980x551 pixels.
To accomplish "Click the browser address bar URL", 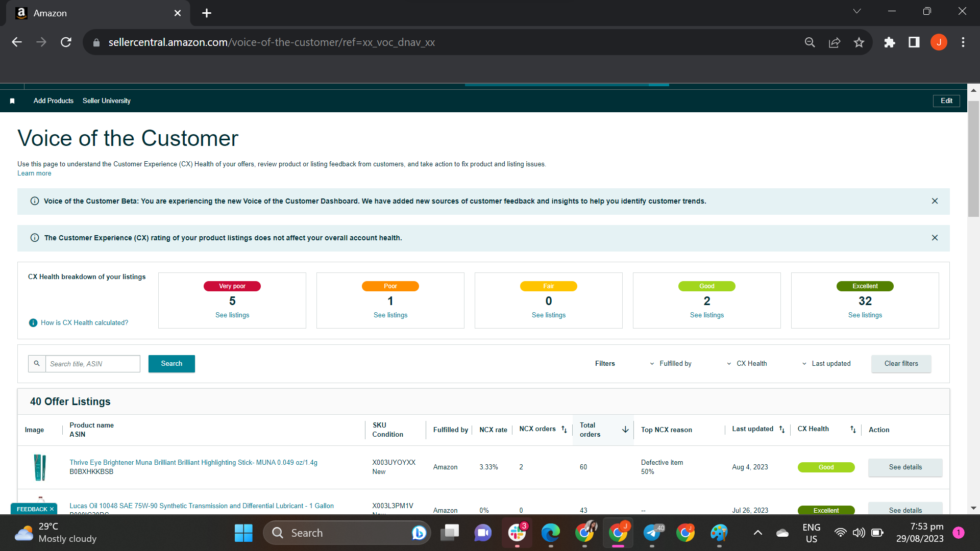I will coord(272,42).
